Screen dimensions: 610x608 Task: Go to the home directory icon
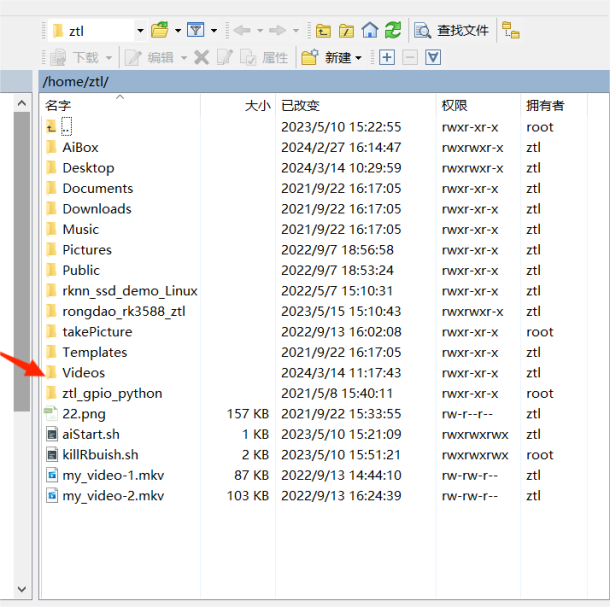370,30
